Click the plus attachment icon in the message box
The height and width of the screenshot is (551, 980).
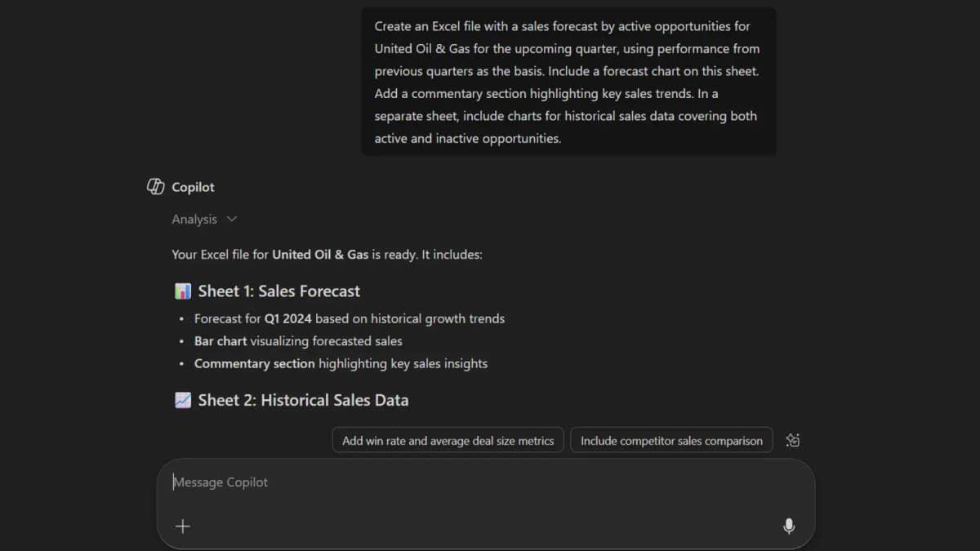tap(183, 526)
